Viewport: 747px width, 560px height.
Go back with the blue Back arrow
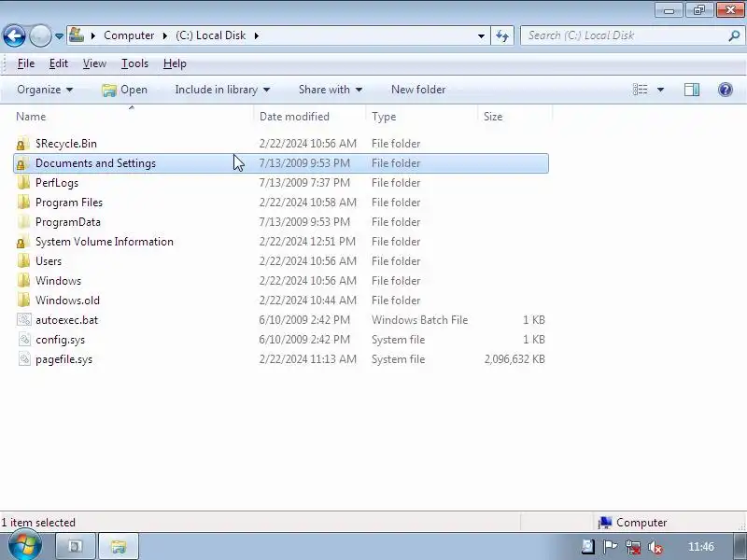(x=14, y=35)
